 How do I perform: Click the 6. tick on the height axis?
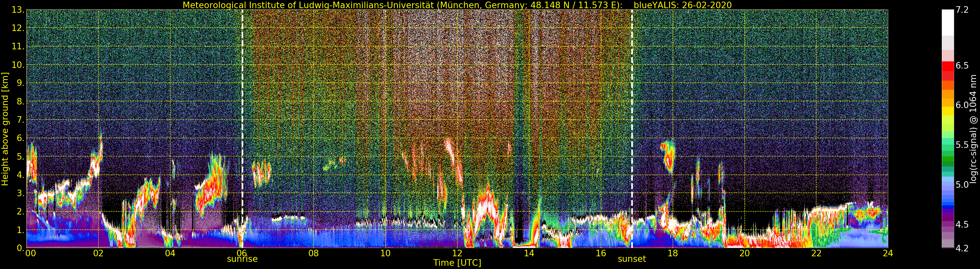(20, 138)
